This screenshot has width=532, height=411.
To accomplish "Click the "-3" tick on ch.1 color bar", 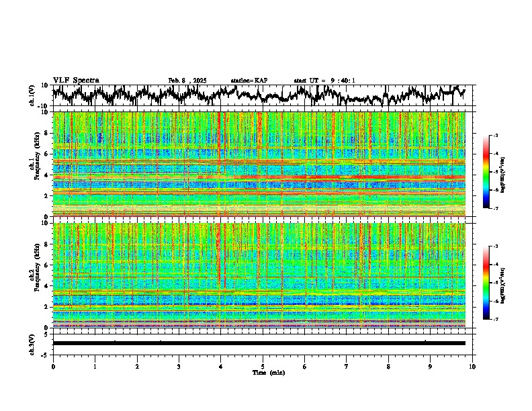I will (496, 136).
